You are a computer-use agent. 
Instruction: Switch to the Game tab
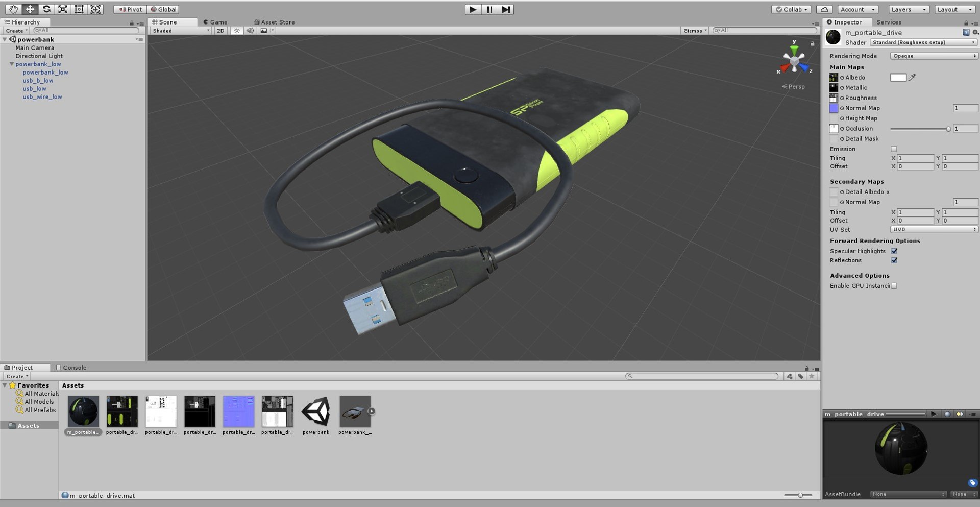point(215,22)
